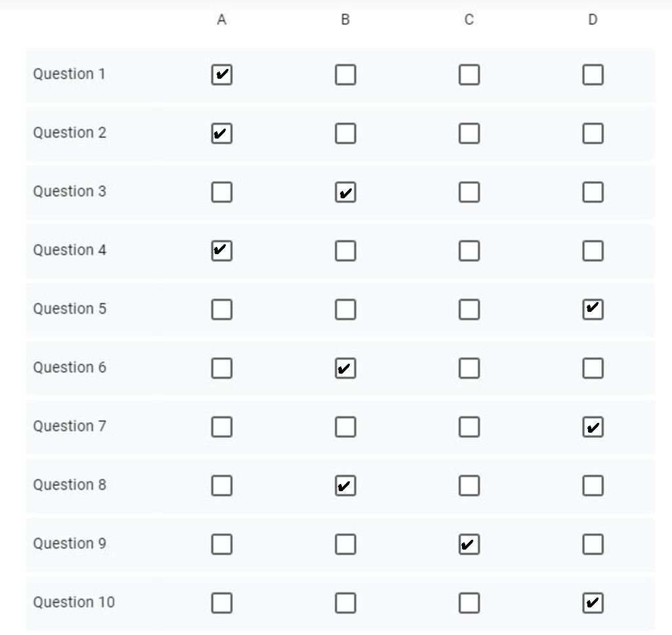Viewport: 672px width, 635px height.
Task: Uncheck option C for Question 9
Action: click(x=469, y=544)
